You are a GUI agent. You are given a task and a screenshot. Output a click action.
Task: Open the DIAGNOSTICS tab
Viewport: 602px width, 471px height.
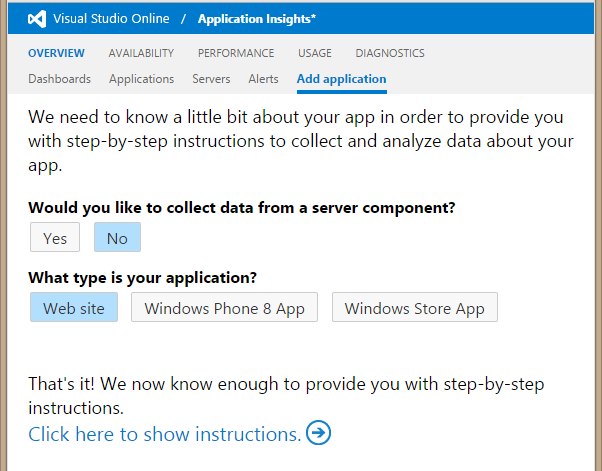click(x=390, y=53)
